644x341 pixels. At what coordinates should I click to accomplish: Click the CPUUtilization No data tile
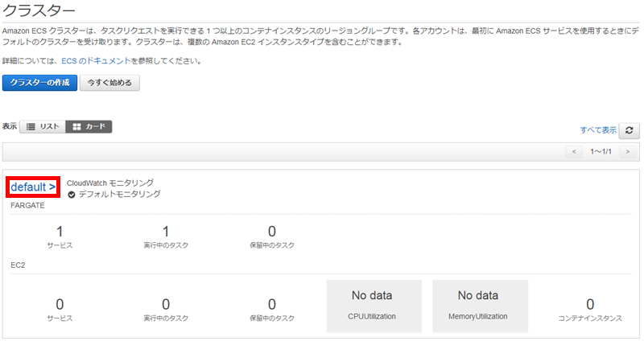click(x=374, y=306)
